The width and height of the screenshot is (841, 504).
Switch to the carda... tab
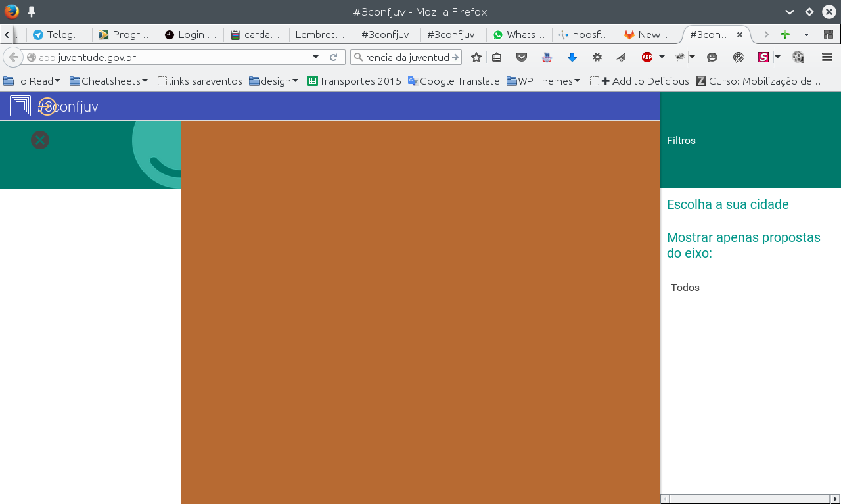256,34
